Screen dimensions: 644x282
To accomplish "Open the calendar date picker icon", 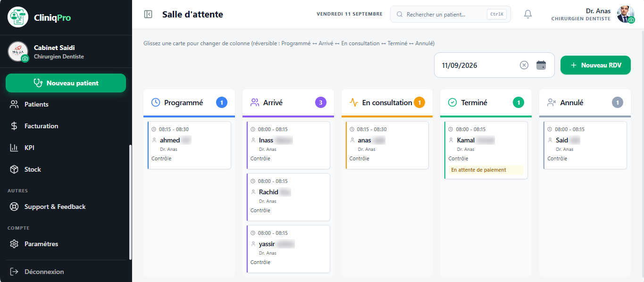I will [x=541, y=65].
